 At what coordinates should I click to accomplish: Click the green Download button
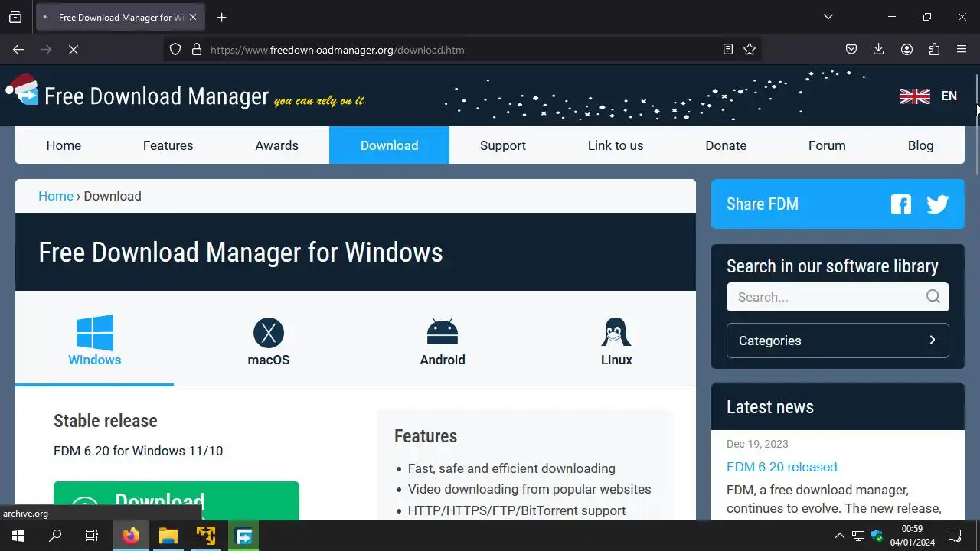(x=176, y=501)
